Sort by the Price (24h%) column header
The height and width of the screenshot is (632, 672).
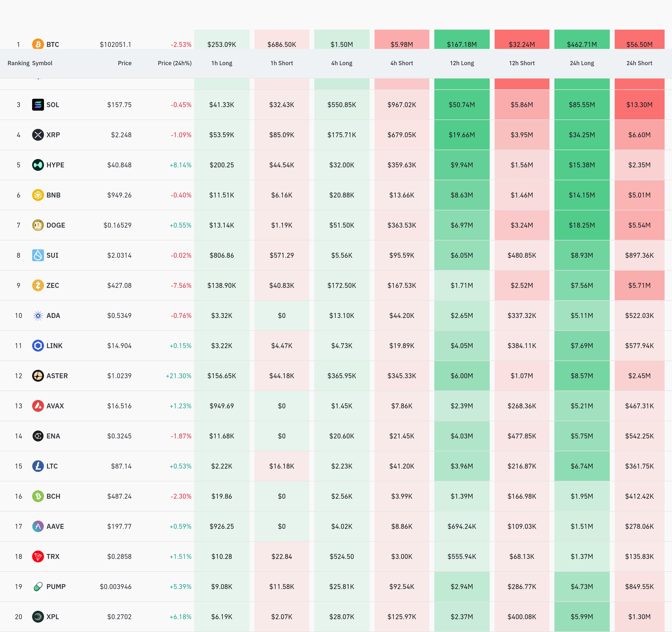pos(174,63)
